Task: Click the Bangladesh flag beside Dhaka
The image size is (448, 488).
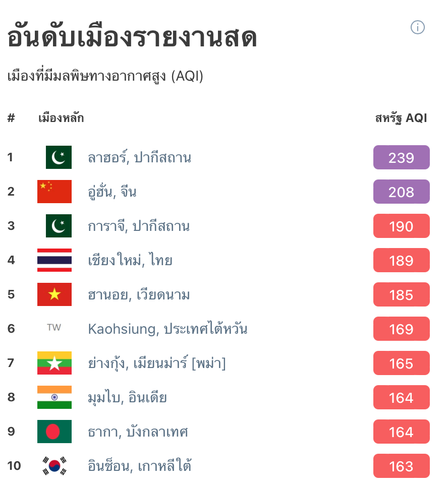Action: [x=54, y=432]
